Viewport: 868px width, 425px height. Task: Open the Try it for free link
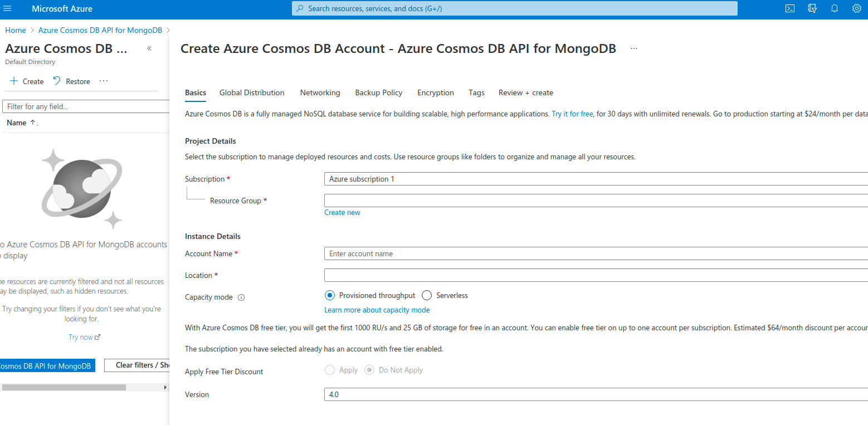(x=572, y=114)
